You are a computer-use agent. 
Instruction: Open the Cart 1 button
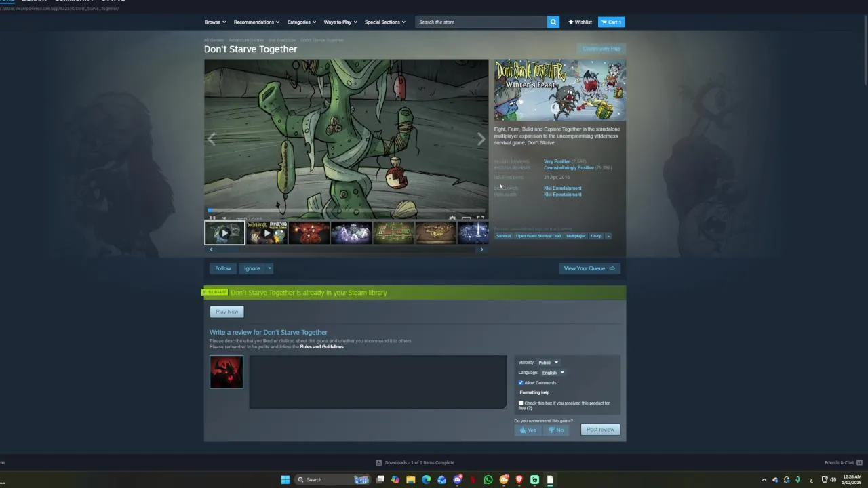point(611,22)
